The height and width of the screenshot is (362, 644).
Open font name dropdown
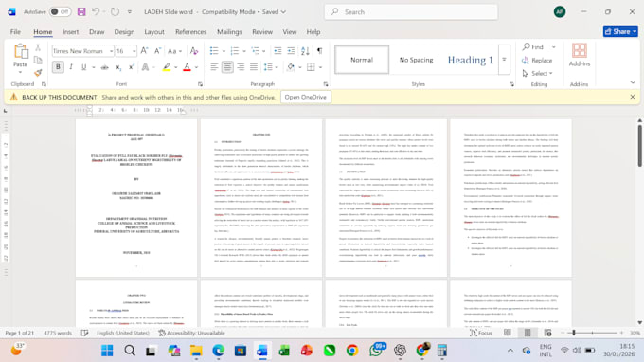click(x=111, y=51)
